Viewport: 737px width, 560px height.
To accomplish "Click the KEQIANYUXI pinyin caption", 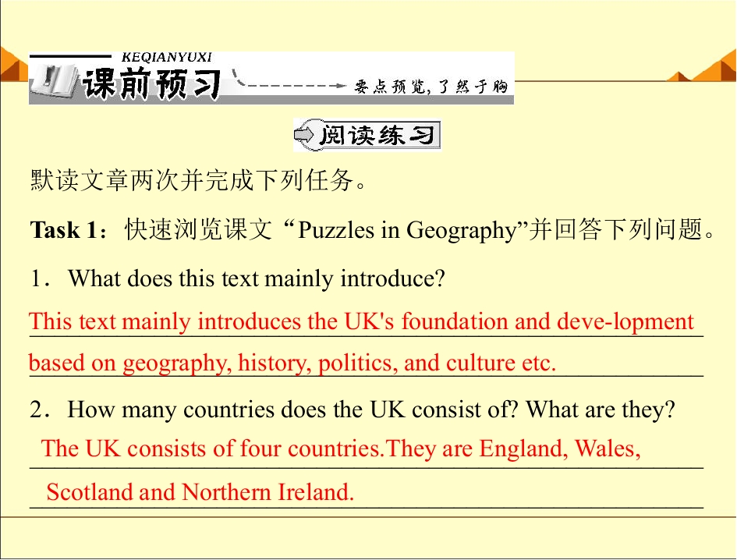I will [167, 58].
